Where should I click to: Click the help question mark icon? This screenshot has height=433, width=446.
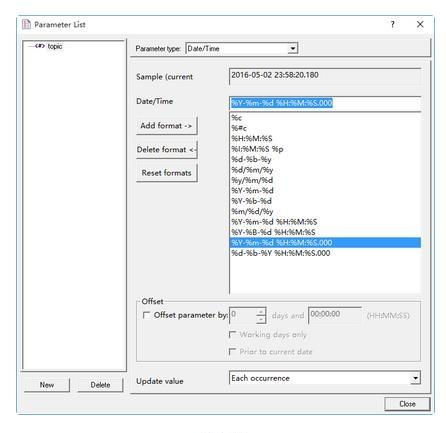[393, 24]
